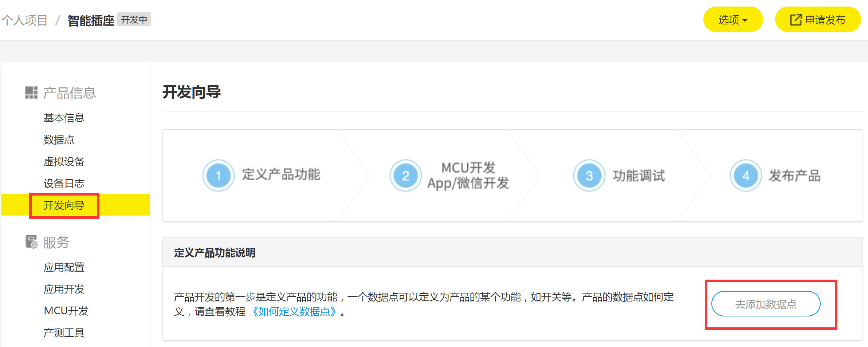The image size is (868, 347).
Task: Open 基本信息 in the sidebar
Action: tap(64, 118)
